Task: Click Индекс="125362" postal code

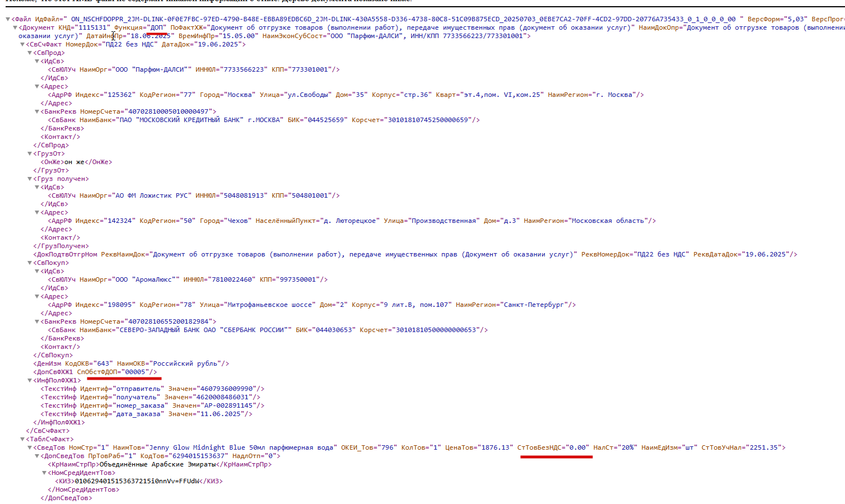Action: pos(105,95)
